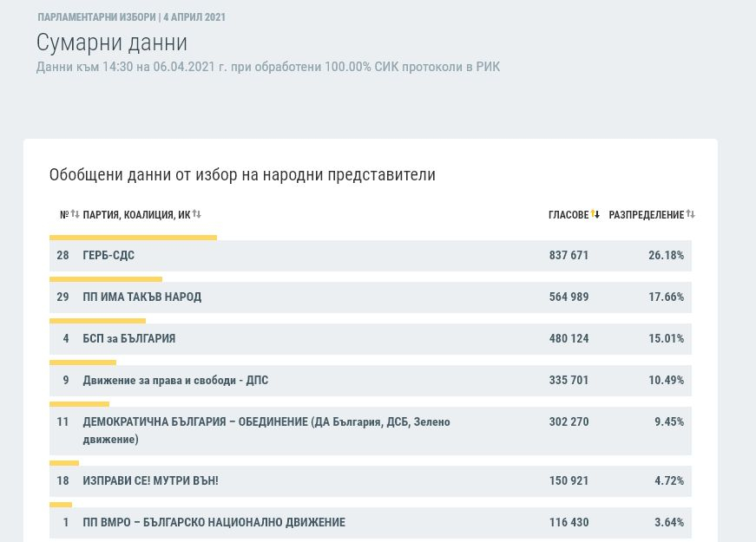Click the Сумарни данни page heading

(x=112, y=42)
